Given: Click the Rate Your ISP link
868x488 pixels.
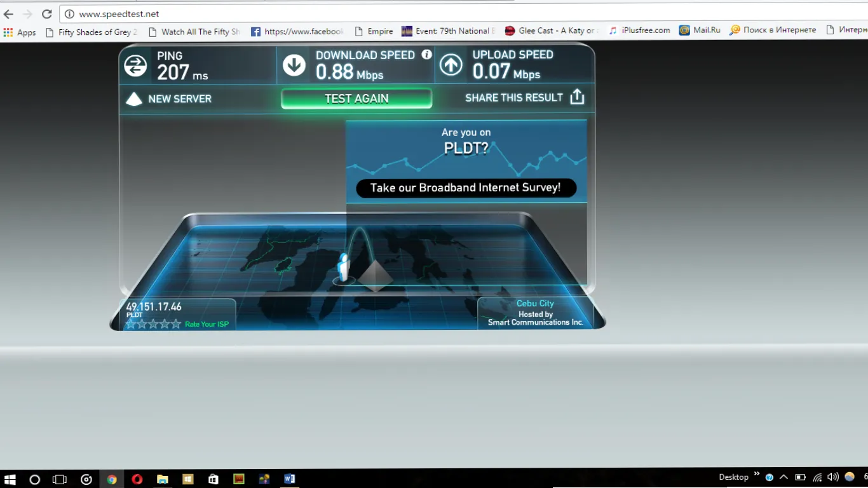Looking at the screenshot, I should click(207, 325).
